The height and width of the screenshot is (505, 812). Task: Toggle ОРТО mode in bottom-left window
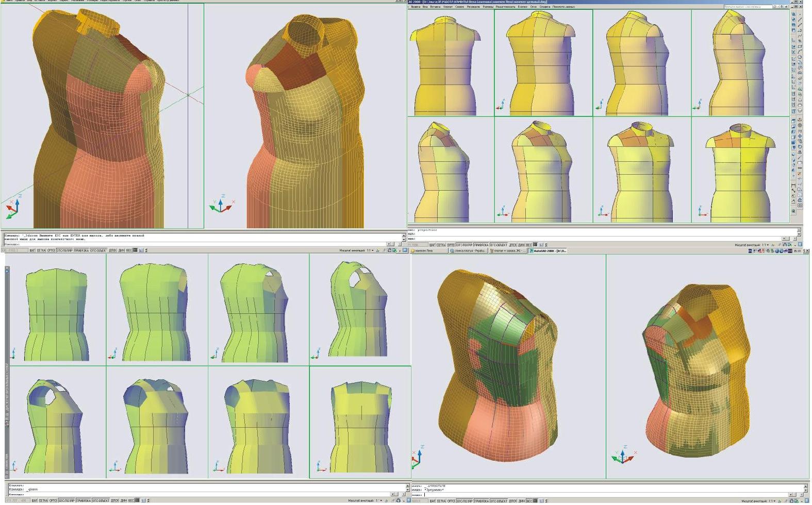click(53, 500)
